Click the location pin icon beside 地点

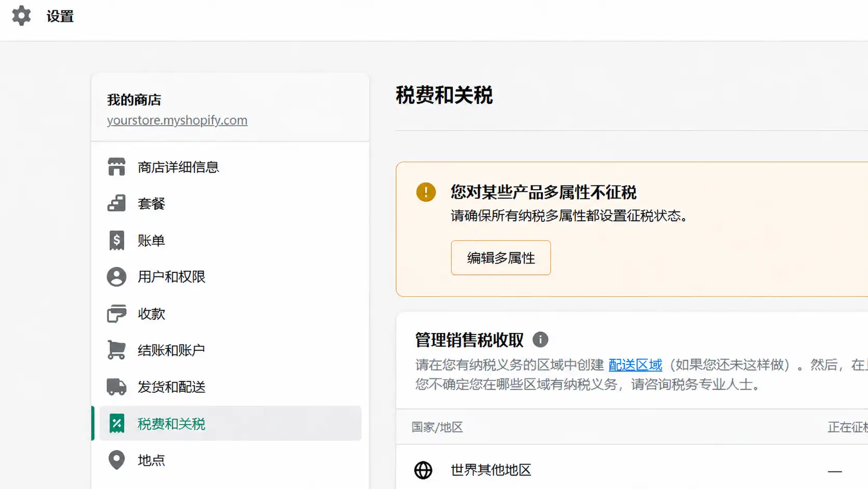pyautogui.click(x=116, y=460)
